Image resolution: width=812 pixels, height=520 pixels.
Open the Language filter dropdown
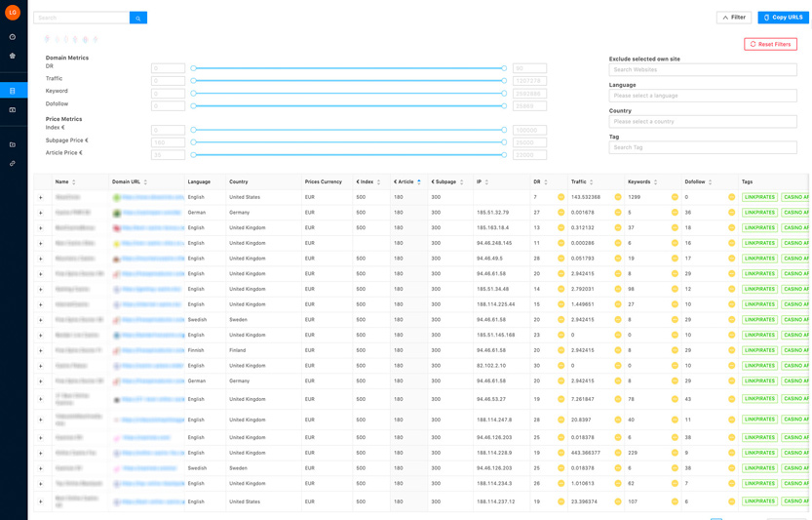coord(702,96)
